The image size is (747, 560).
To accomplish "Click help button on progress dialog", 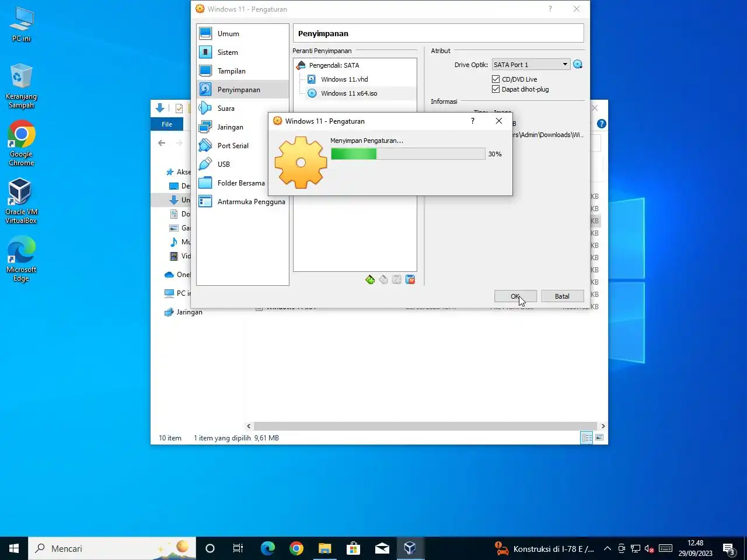I will tap(473, 121).
